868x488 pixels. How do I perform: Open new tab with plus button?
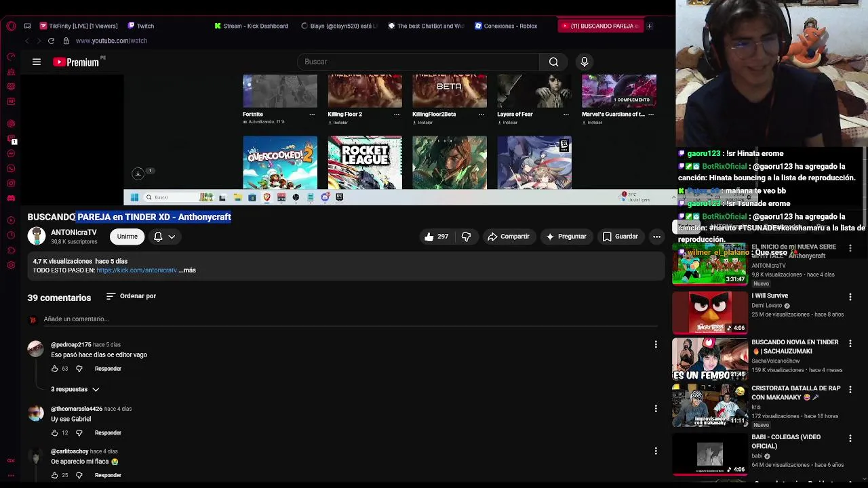tap(649, 26)
